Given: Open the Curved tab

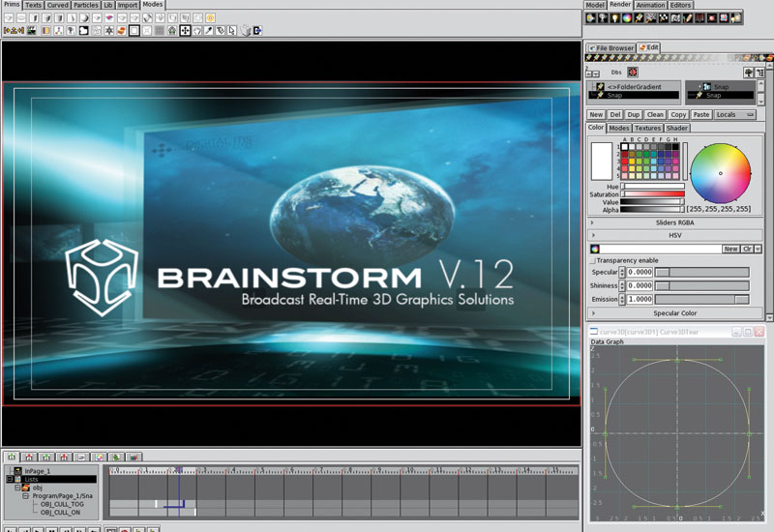Looking at the screenshot, I should pos(58,5).
